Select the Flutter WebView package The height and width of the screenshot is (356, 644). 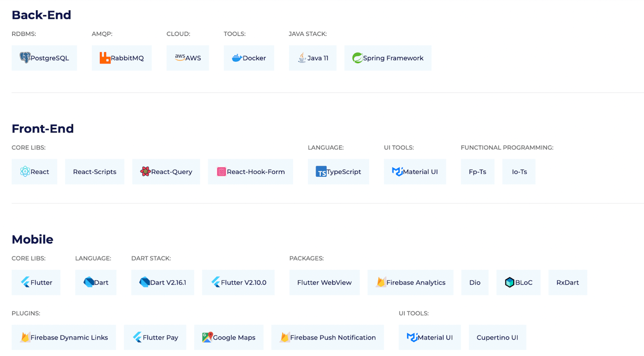point(324,282)
